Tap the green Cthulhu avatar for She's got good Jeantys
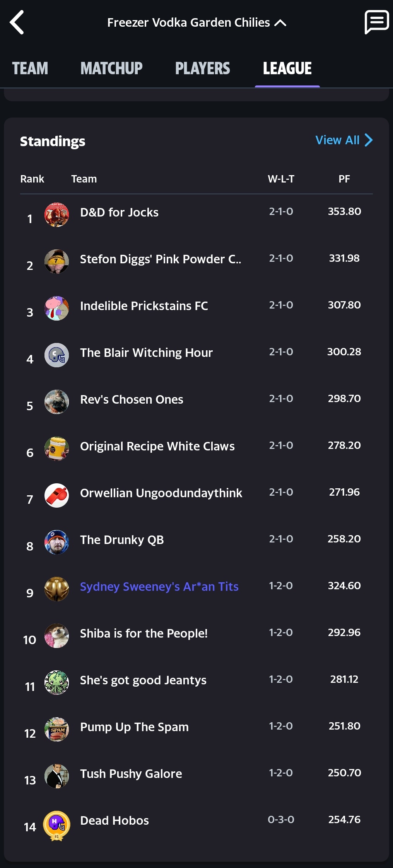Viewport: 393px width, 868px height. (56, 682)
